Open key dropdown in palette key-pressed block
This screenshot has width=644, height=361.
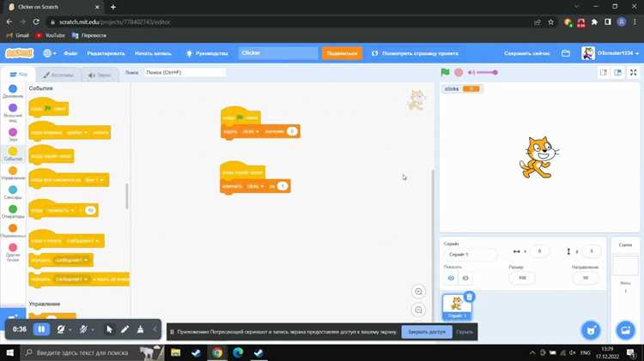pyautogui.click(x=75, y=133)
